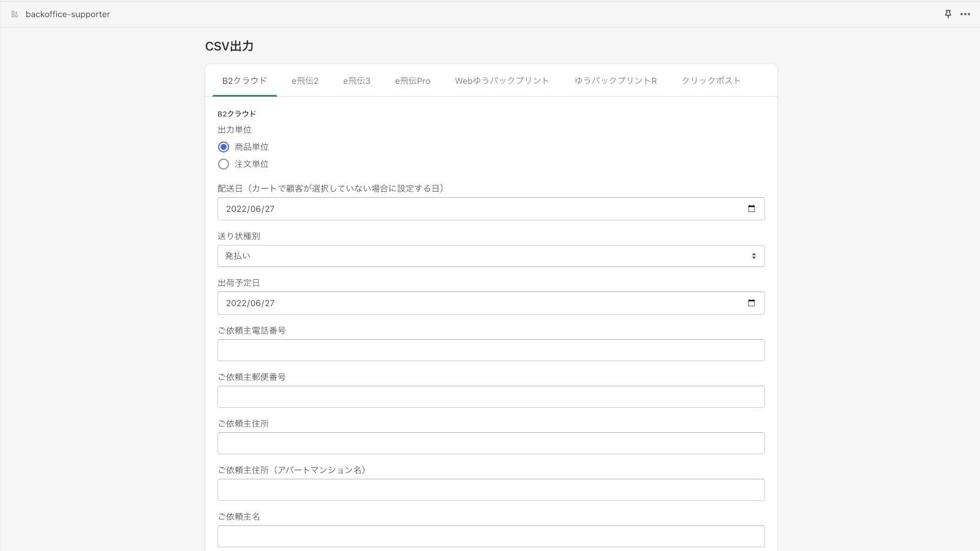This screenshot has height=551, width=980.
Task: Open the e飛伝Pro tab
Action: click(413, 81)
